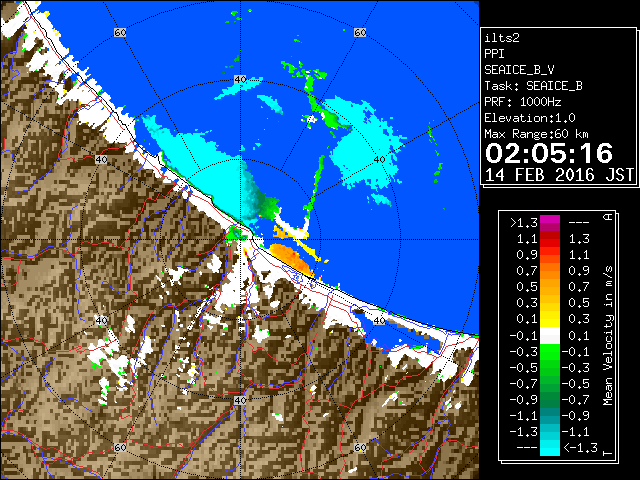This screenshot has height=480, width=640.
Task: Click the "40" ring label on land northwest
Action: pos(101,160)
